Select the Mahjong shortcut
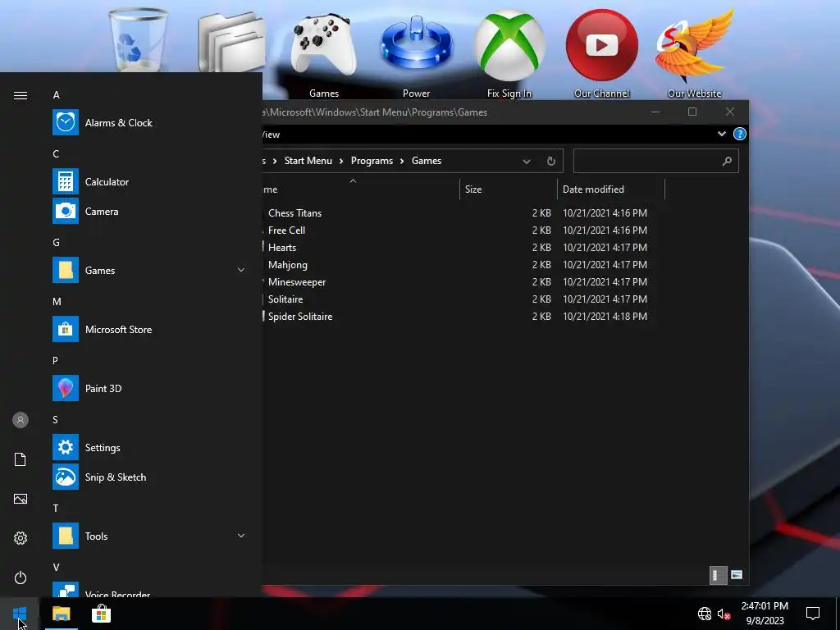The image size is (840, 630). [x=288, y=265]
